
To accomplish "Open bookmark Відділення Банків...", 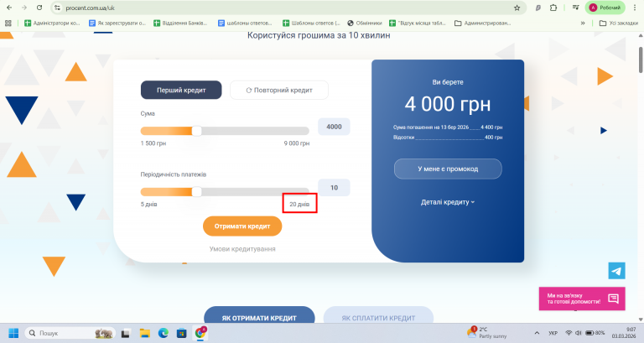I will [x=181, y=23].
